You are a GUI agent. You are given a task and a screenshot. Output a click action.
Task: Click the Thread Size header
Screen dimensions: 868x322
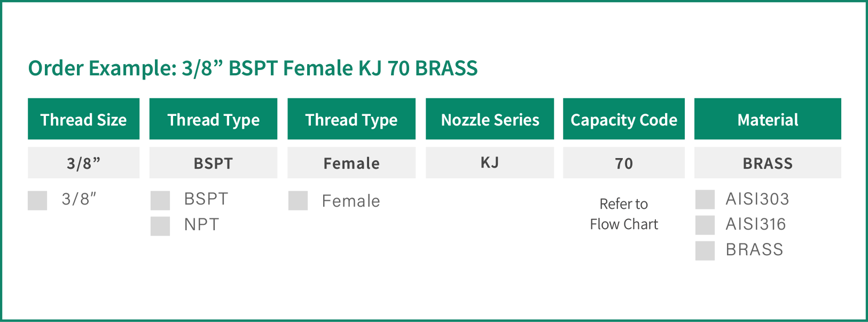[83, 119]
